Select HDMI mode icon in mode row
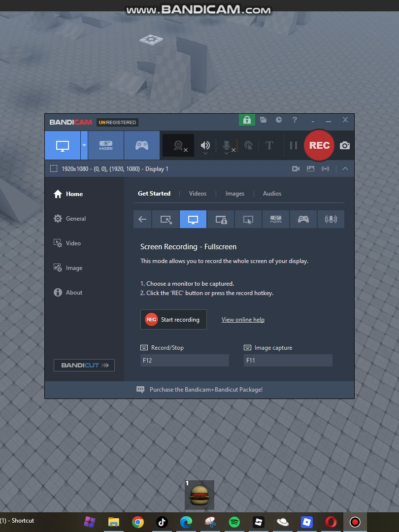 pos(276,219)
